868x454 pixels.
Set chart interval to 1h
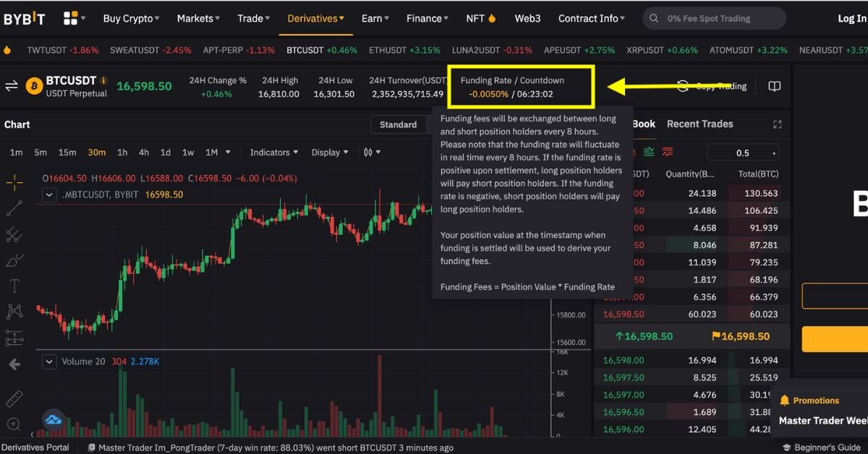(122, 153)
